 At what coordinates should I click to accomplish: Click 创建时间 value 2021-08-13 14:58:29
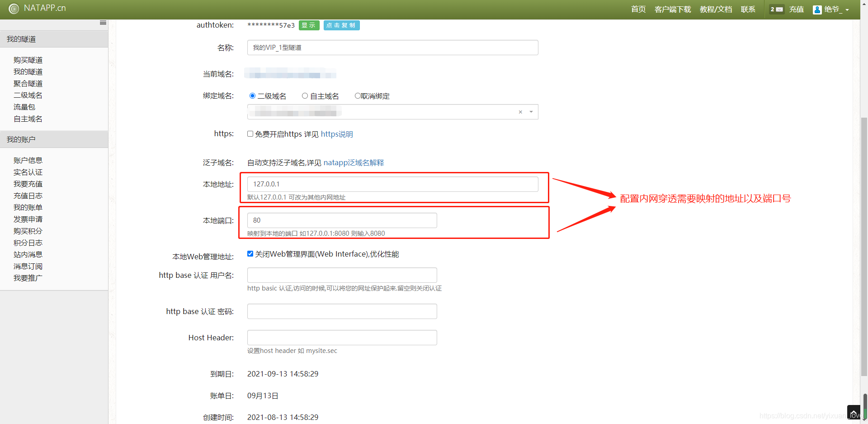click(283, 417)
